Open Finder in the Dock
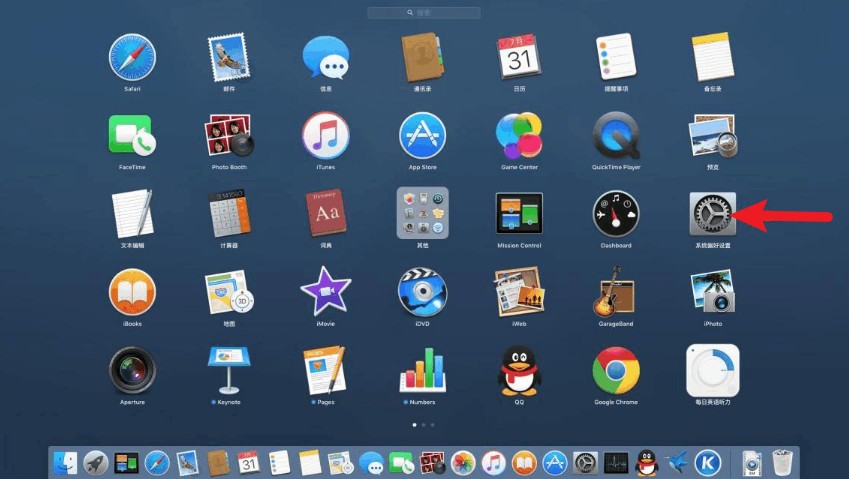The width and height of the screenshot is (849, 479). coord(66,463)
